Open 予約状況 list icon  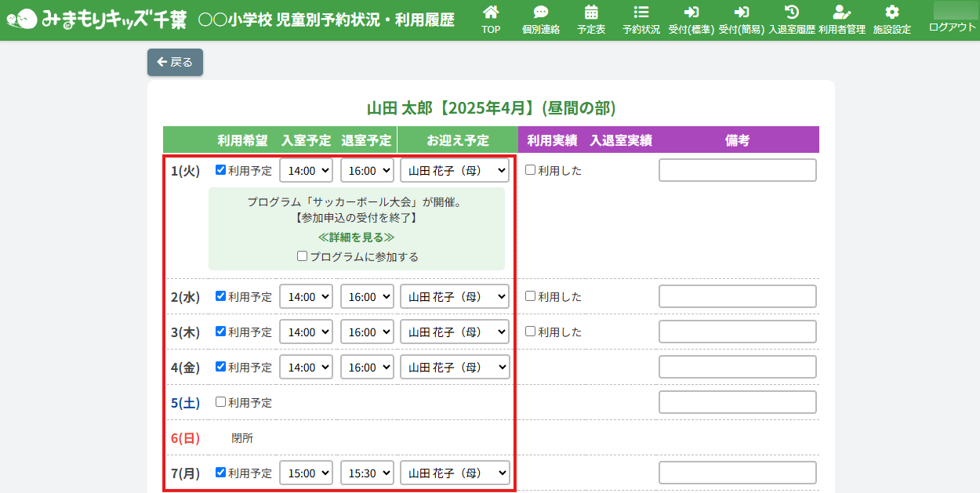pos(641,13)
